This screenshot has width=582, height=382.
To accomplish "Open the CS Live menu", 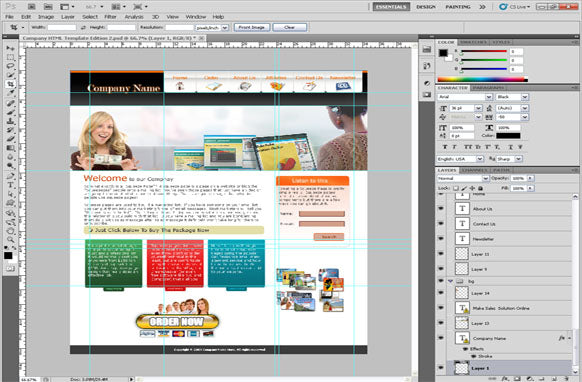I will [514, 7].
